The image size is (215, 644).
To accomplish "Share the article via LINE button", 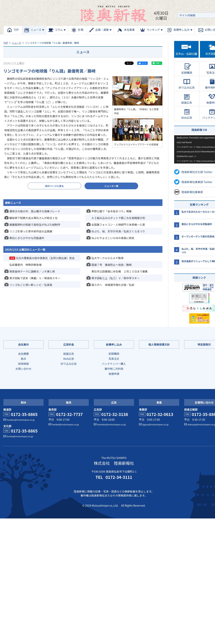I will click(157, 63).
